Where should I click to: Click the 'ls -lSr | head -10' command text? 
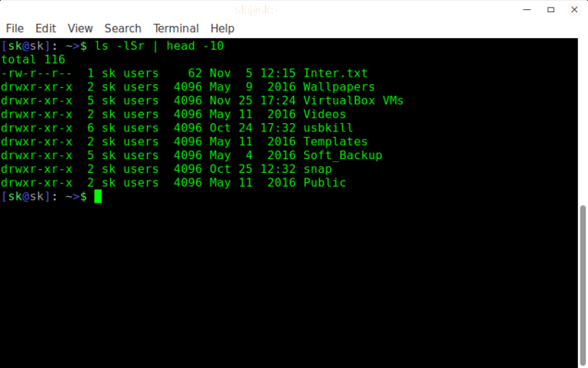pos(158,46)
